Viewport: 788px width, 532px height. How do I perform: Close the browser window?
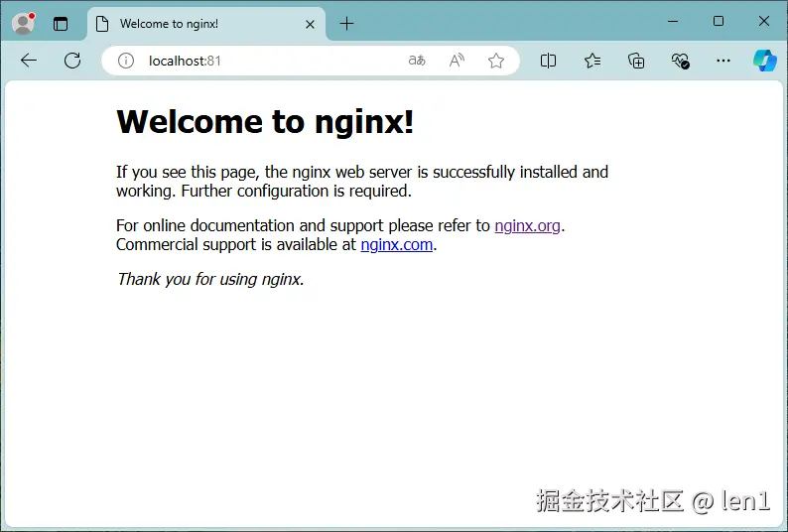tap(764, 21)
